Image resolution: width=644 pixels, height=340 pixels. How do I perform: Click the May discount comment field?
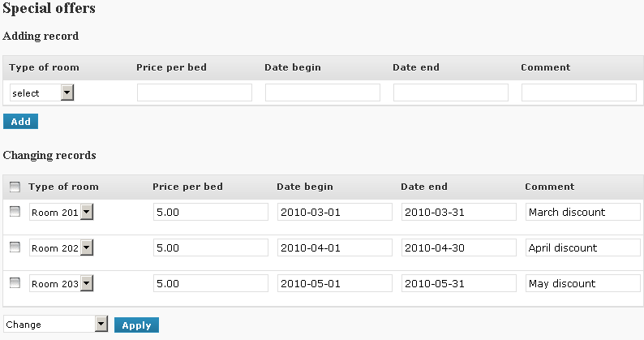pos(583,284)
